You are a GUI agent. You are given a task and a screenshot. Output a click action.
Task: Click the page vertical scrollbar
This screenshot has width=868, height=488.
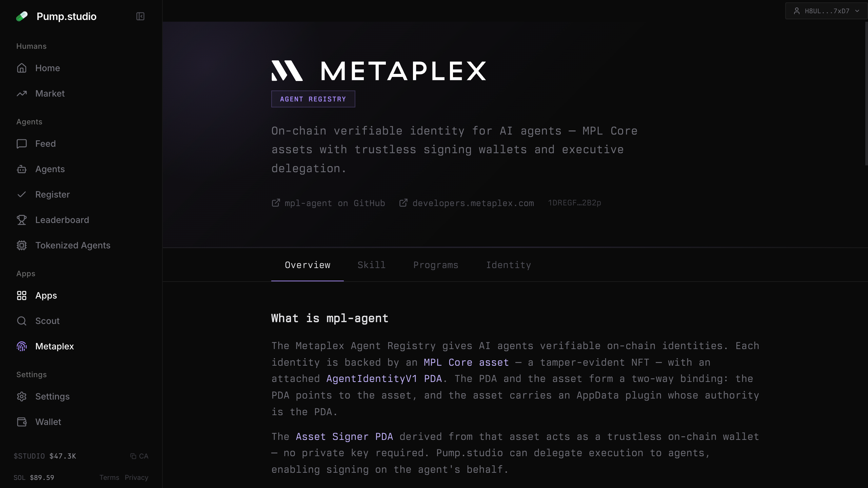coord(866,94)
